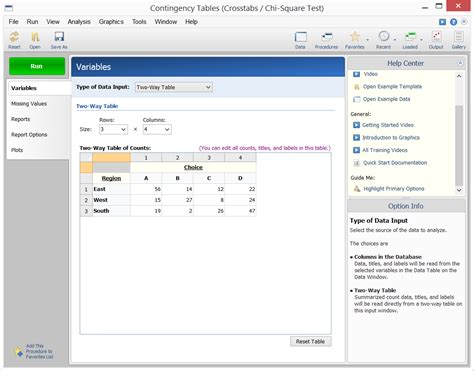Open the Rows size dropdown
Viewport: 474px width, 371px height.
point(113,129)
